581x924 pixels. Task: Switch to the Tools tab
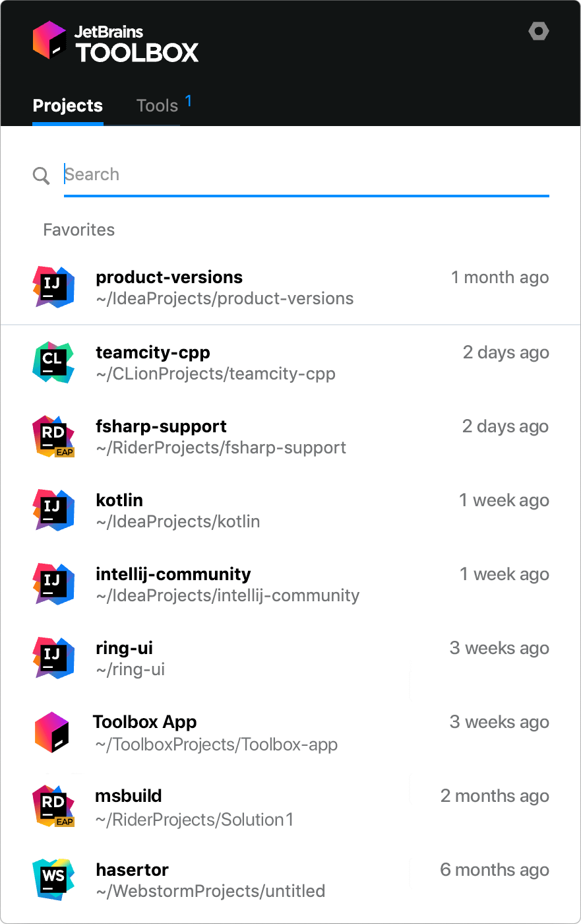point(158,106)
